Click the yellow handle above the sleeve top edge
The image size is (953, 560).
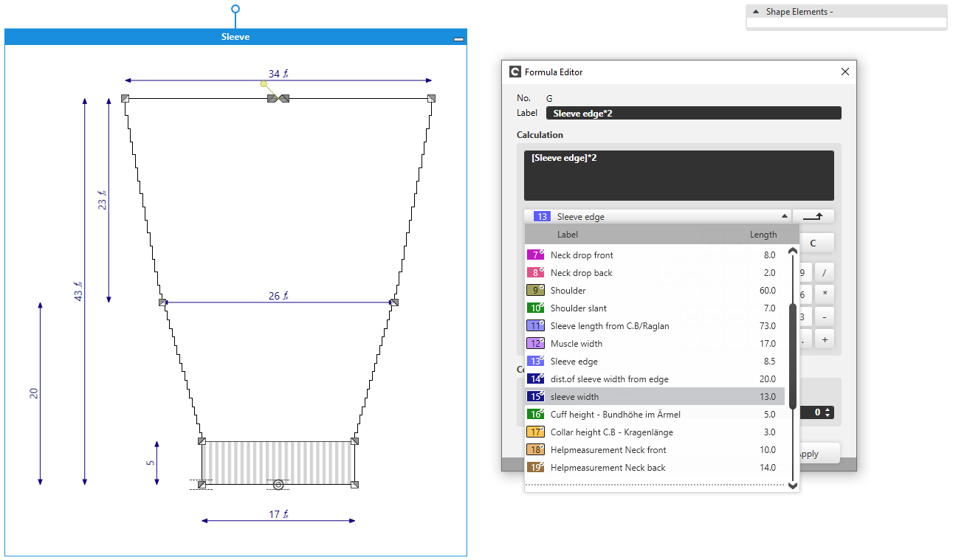[x=264, y=84]
